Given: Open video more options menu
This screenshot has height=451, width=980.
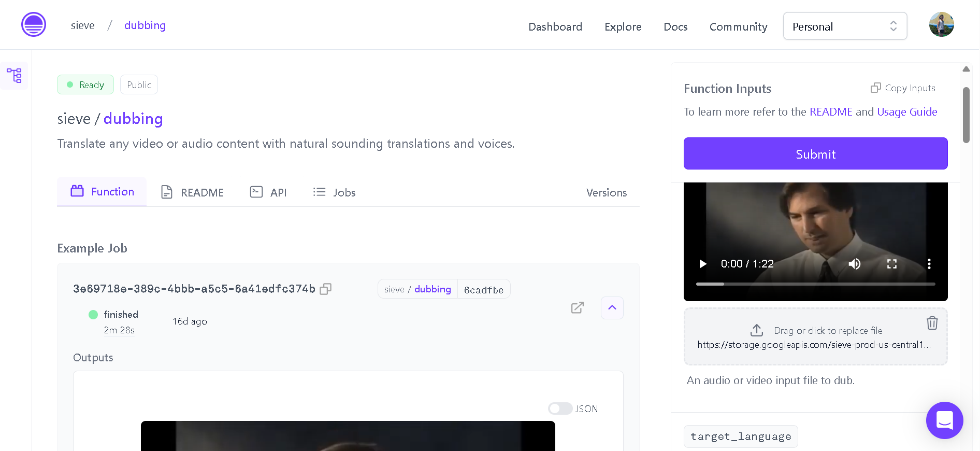Looking at the screenshot, I should click(929, 264).
